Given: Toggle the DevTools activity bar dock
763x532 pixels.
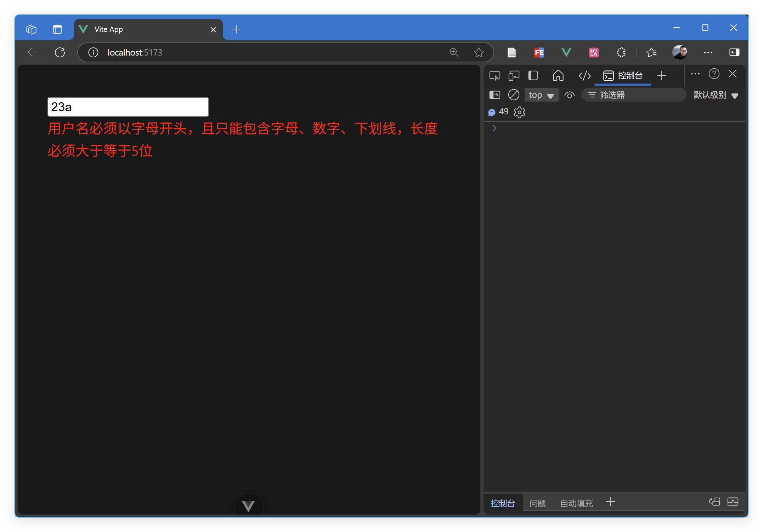Looking at the screenshot, I should tap(533, 75).
